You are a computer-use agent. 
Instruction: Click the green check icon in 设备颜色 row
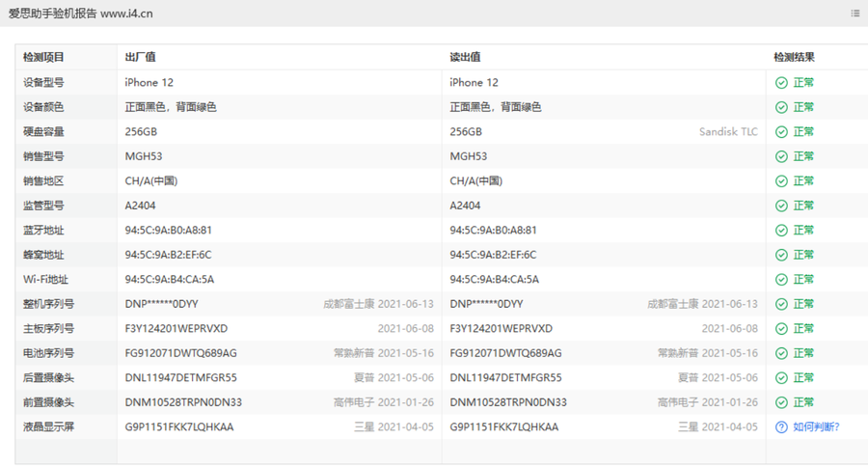(x=781, y=107)
